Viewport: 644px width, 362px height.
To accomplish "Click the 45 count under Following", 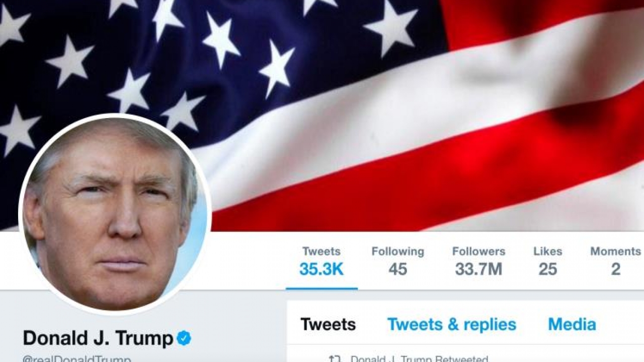I will tap(397, 269).
